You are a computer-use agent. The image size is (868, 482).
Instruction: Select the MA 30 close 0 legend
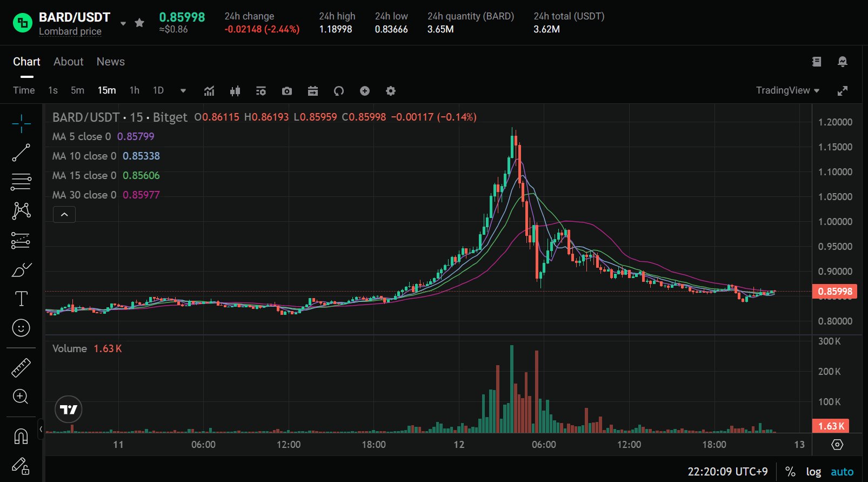(x=84, y=195)
